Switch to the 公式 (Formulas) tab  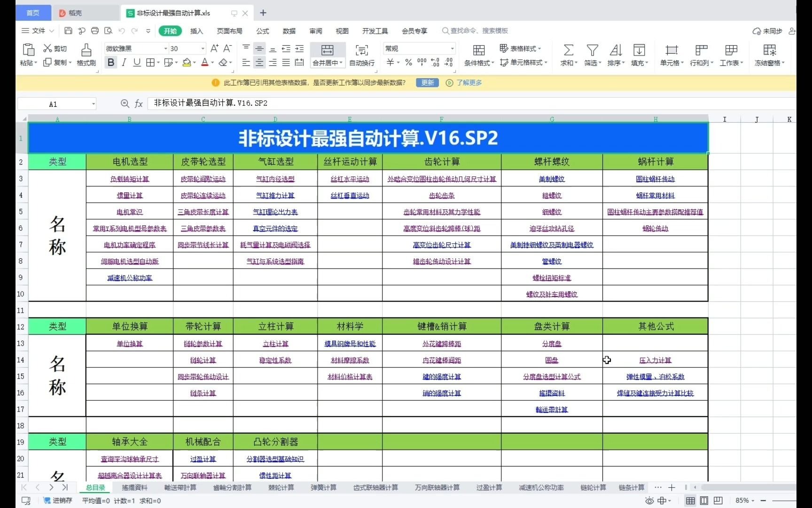tap(263, 31)
